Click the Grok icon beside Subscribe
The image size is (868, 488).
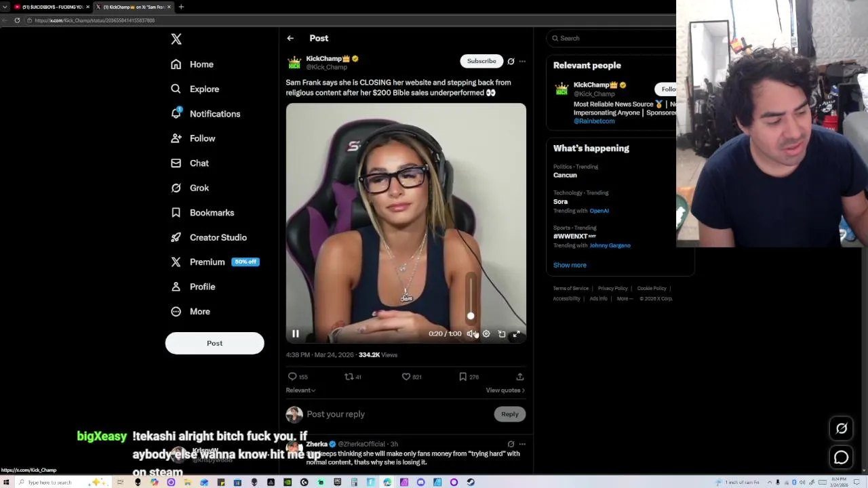click(x=511, y=61)
